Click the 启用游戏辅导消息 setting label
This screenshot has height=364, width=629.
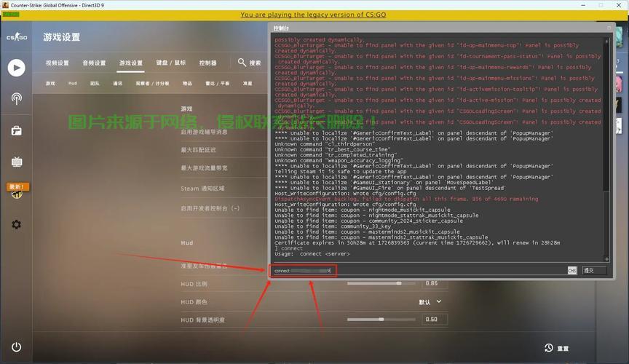pos(204,132)
